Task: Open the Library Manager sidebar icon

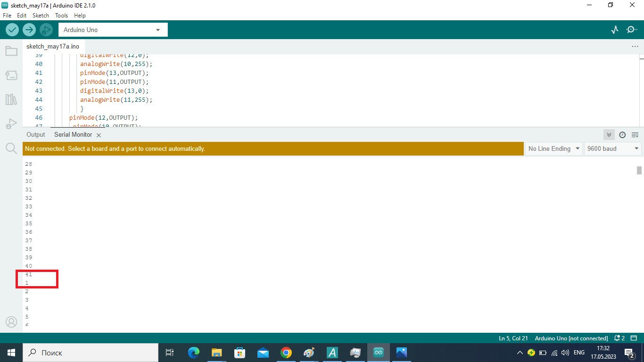Action: pyautogui.click(x=11, y=99)
